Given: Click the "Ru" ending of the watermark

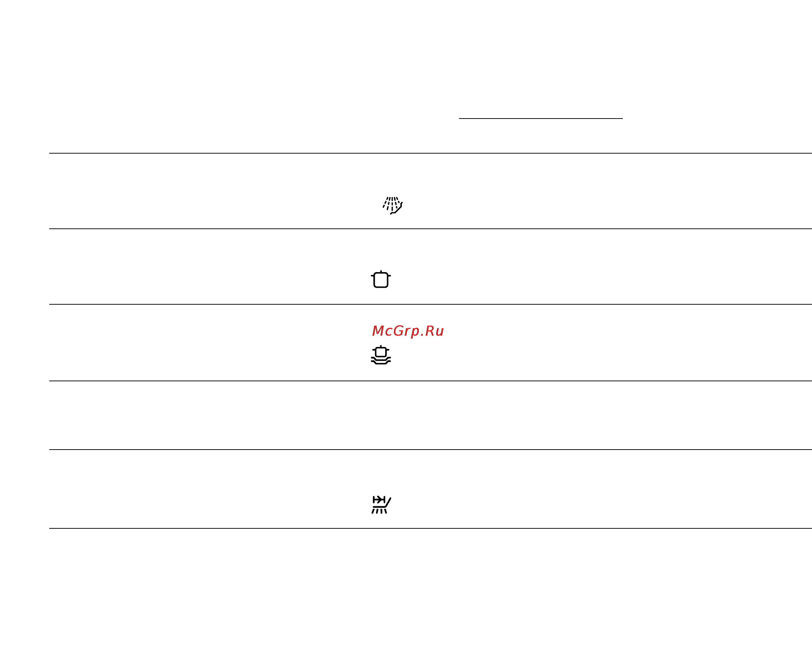Looking at the screenshot, I should coord(434,331).
